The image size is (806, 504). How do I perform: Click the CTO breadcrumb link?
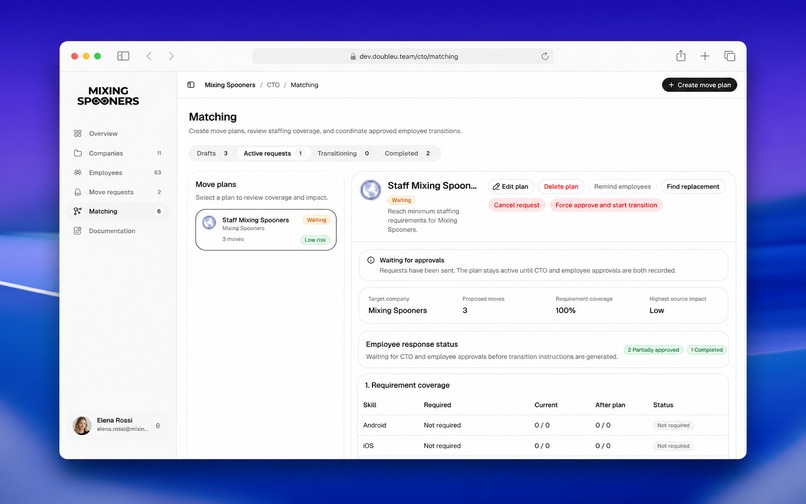point(273,85)
